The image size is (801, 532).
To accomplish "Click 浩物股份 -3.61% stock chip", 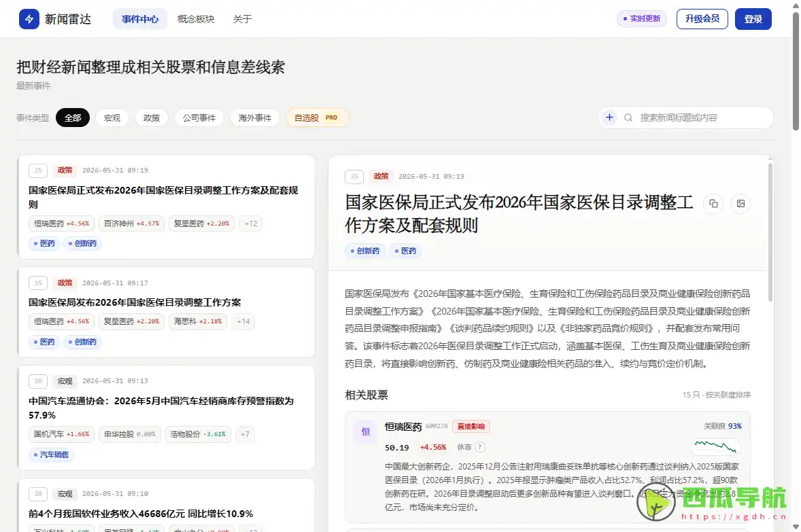I will coord(198,434).
